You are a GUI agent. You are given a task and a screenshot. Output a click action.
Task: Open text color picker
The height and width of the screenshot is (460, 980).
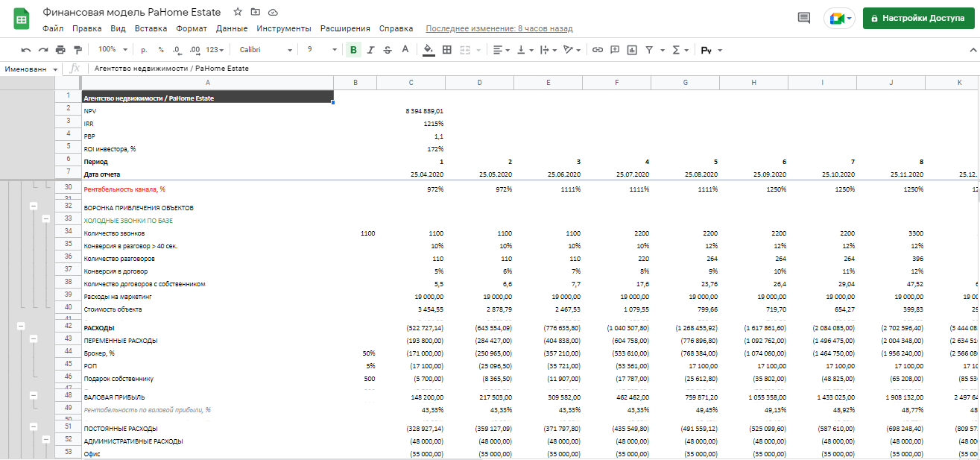(x=405, y=50)
